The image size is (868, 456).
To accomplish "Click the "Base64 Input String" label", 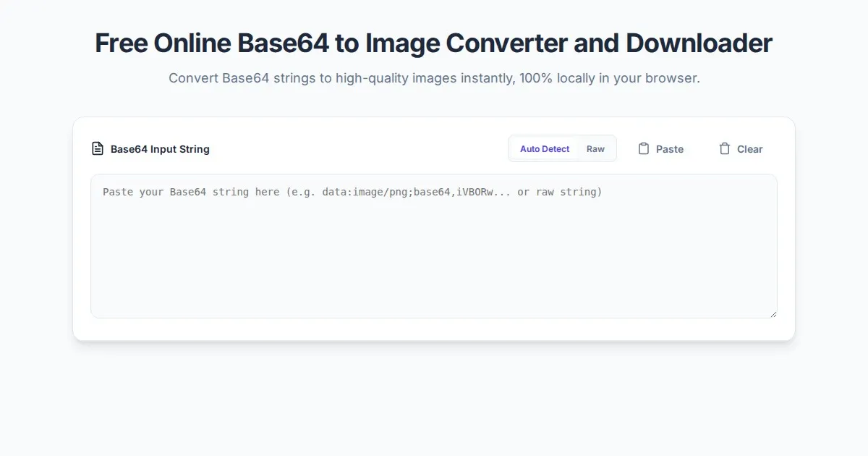I will (x=160, y=149).
